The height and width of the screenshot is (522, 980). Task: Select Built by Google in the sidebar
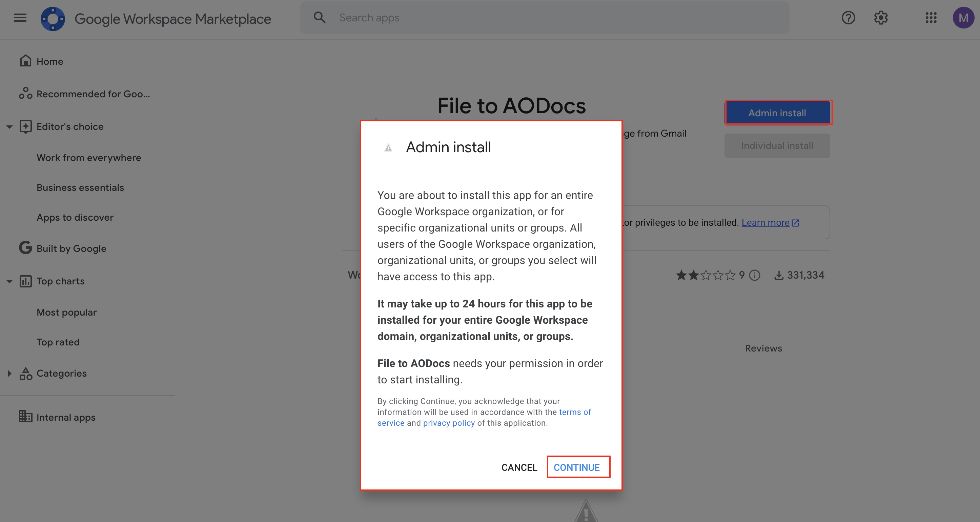tap(71, 248)
